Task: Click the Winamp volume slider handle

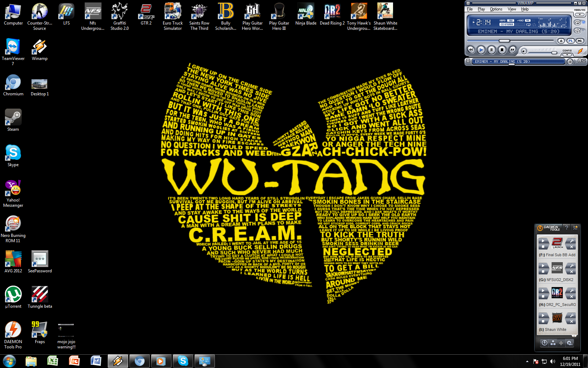Action: 554,53
